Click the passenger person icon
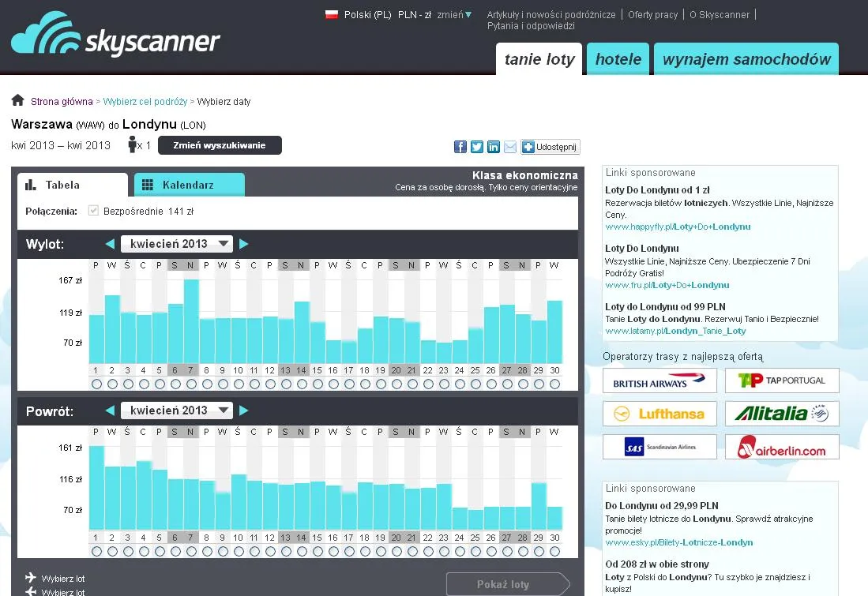Screen dimensions: 868x596 (x=133, y=144)
